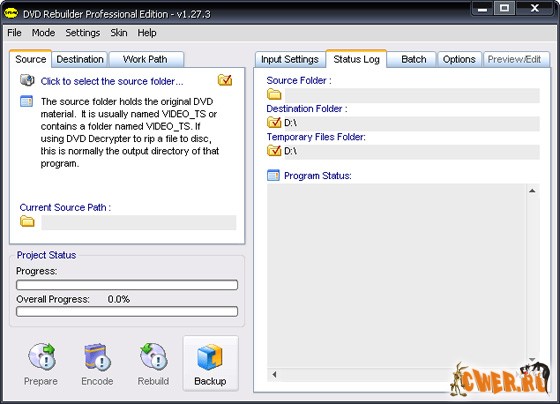Image resolution: width=560 pixels, height=404 pixels.
Task: Click the Current Source Path field
Action: point(139,222)
